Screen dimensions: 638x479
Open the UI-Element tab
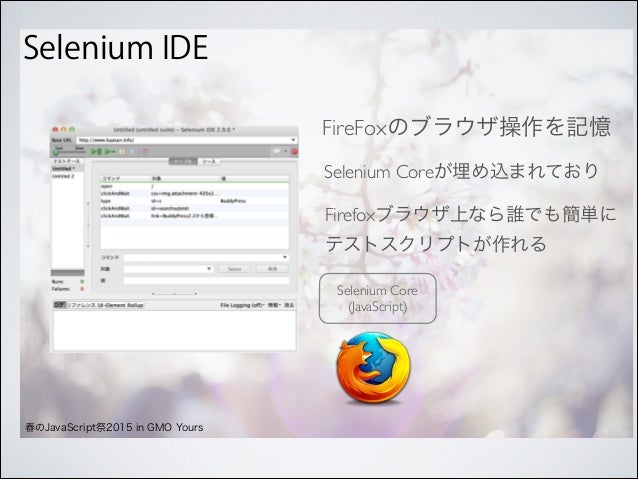111,305
